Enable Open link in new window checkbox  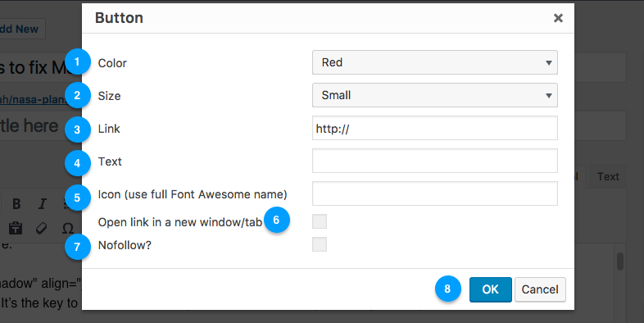pyautogui.click(x=320, y=221)
